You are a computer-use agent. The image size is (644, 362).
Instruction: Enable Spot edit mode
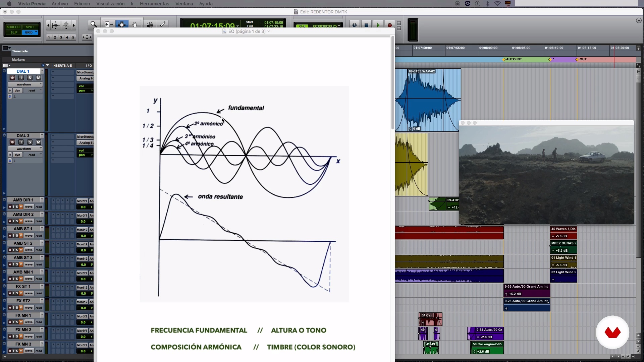click(x=30, y=27)
